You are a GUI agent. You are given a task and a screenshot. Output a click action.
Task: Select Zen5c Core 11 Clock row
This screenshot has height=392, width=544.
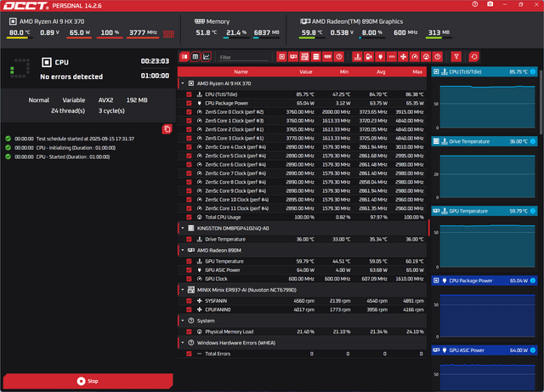click(302, 208)
